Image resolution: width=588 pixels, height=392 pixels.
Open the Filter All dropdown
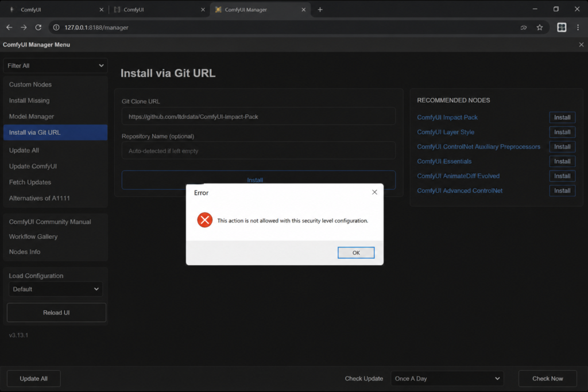click(56, 65)
